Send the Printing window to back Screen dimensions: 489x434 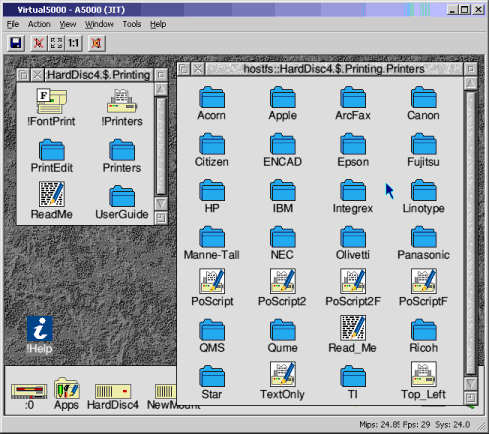pyautogui.click(x=23, y=75)
